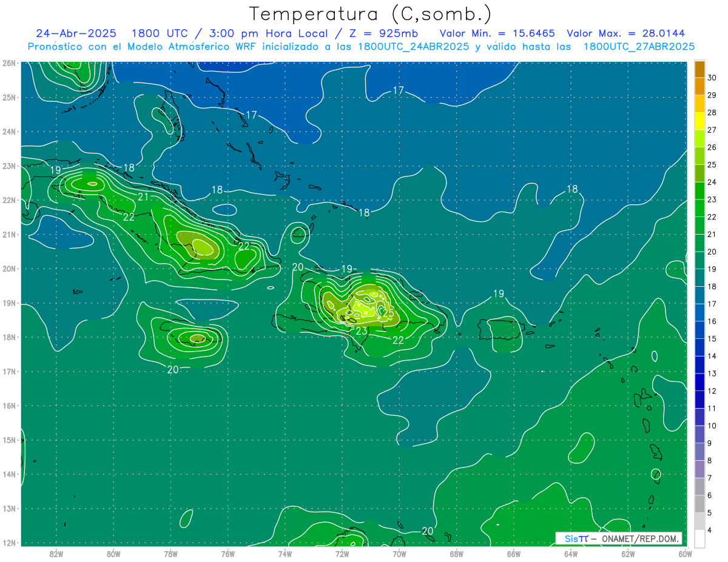This screenshot has width=728, height=562.
Task: Click the '82W' longitude axis label
Action: coord(56,554)
